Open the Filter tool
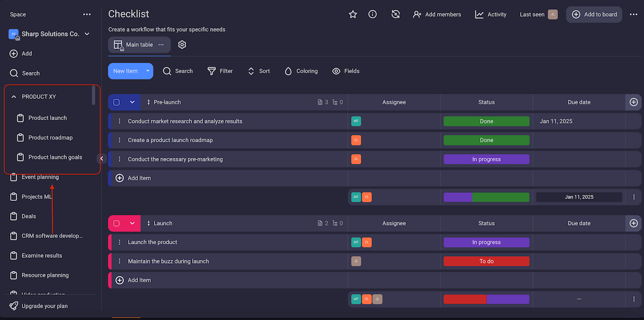Image resolution: width=644 pixels, height=320 pixels. (220, 71)
